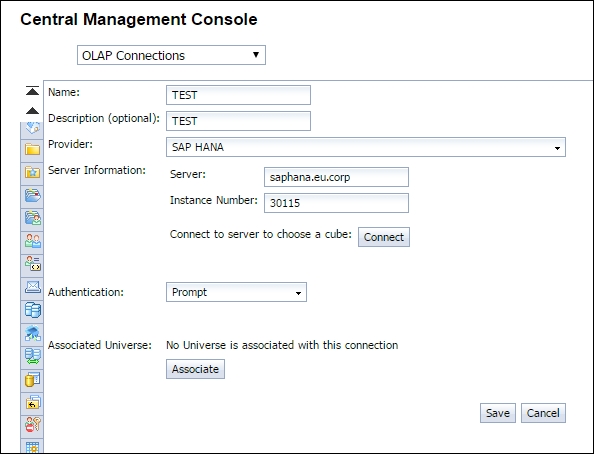This screenshot has height=454, width=594.
Task: Open the two-users groups icon in sidebar
Action: (x=33, y=241)
